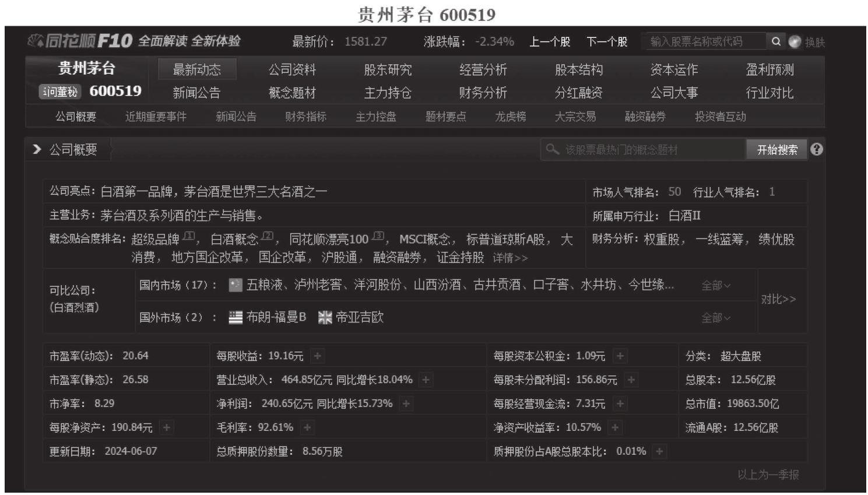Select the 大宗交易 sub-tab
Image resolution: width=868 pixels, height=495 pixels.
click(x=575, y=117)
